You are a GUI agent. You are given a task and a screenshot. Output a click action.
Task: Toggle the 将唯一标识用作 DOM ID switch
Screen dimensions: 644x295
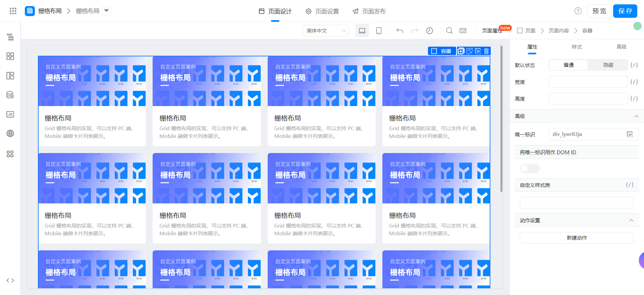(530, 168)
